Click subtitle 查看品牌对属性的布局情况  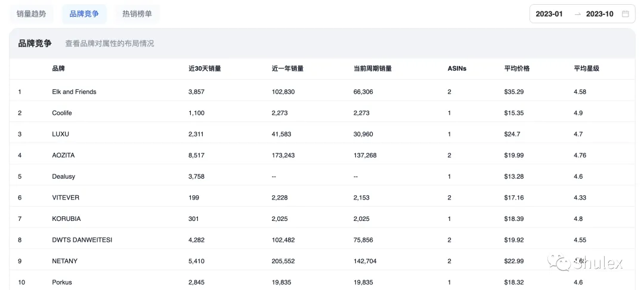[x=110, y=43]
